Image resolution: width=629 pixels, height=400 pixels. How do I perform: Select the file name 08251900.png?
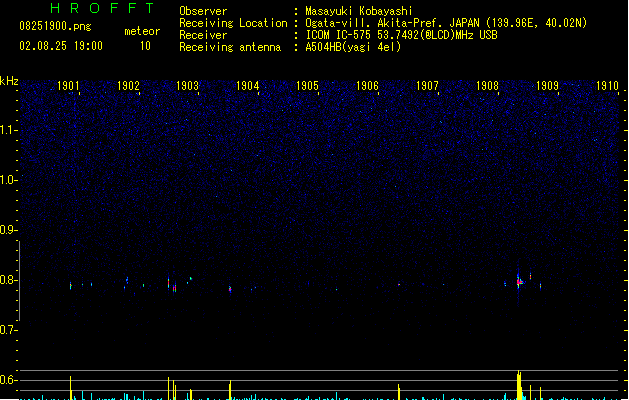tap(55, 26)
